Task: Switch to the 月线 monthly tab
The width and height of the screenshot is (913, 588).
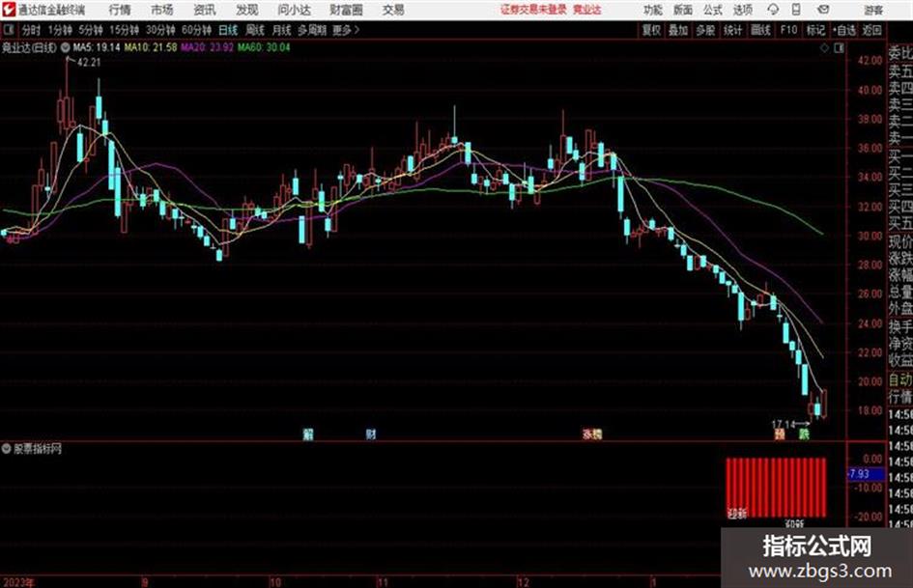Action: tap(281, 30)
